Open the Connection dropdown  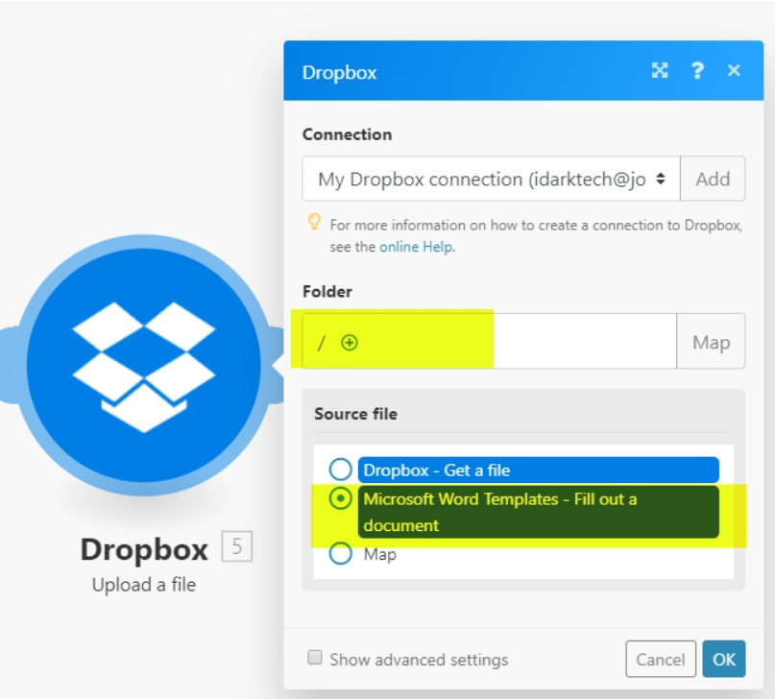coord(492,179)
